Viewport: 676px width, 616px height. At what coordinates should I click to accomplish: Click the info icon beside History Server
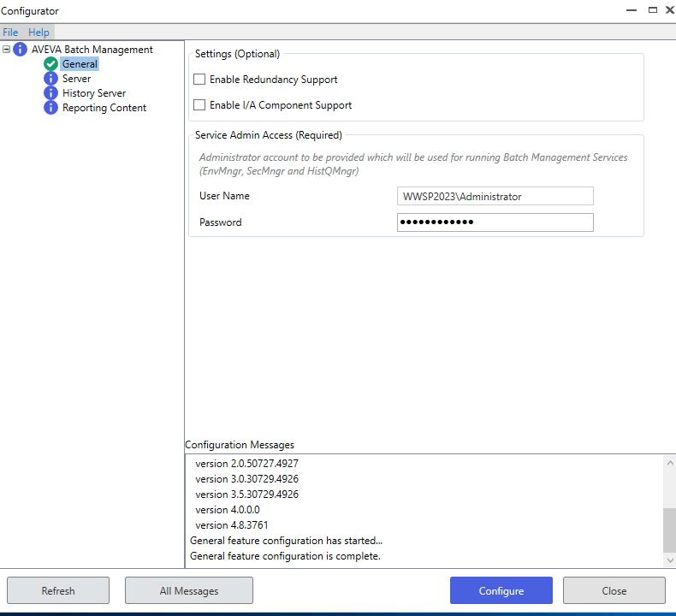(50, 93)
